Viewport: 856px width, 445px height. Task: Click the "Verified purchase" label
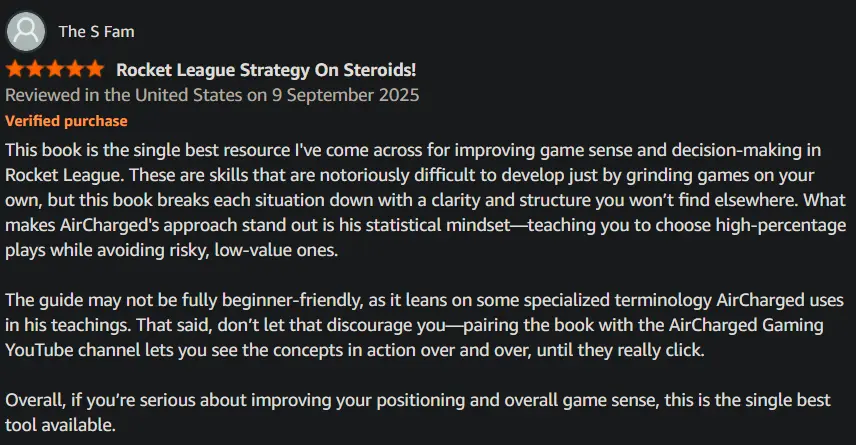(66, 121)
